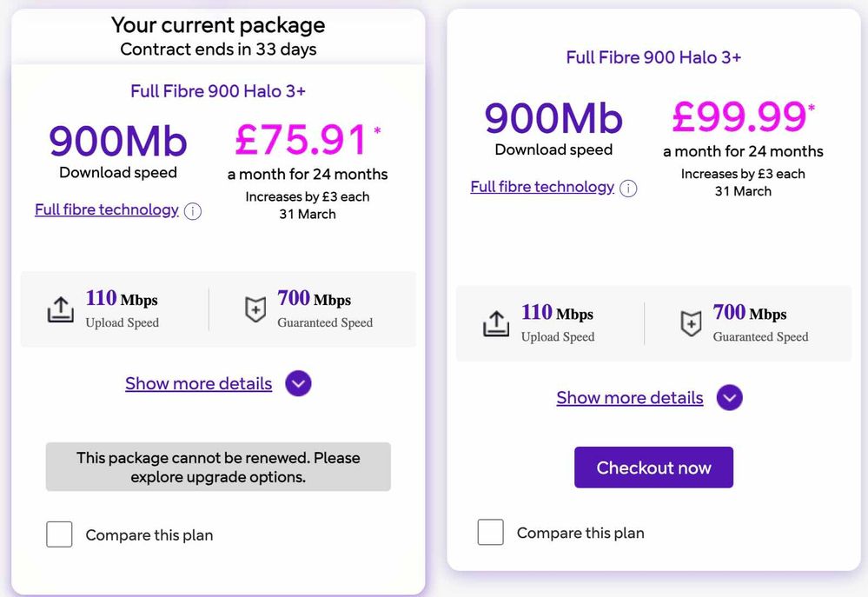Open the Full fibre technology link on current package
868x597 pixels.
point(107,209)
